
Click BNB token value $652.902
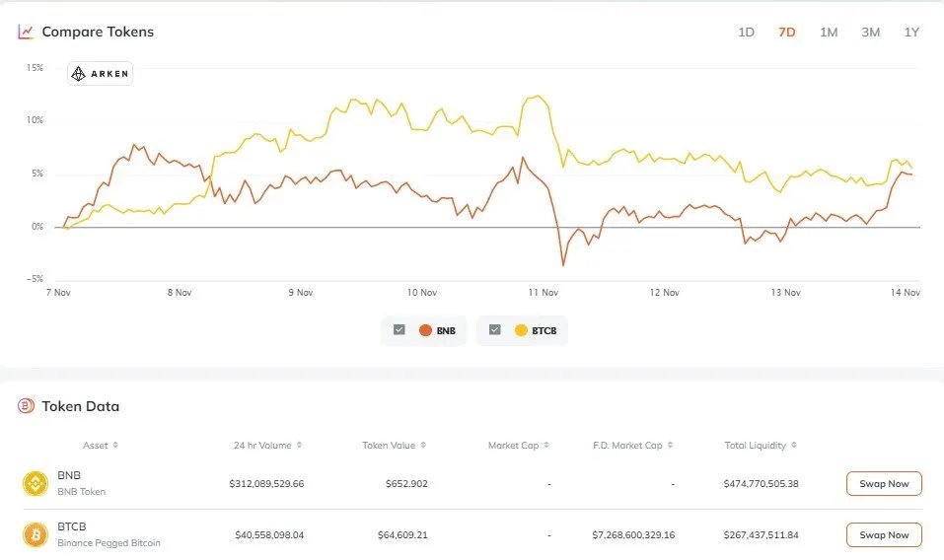(407, 484)
